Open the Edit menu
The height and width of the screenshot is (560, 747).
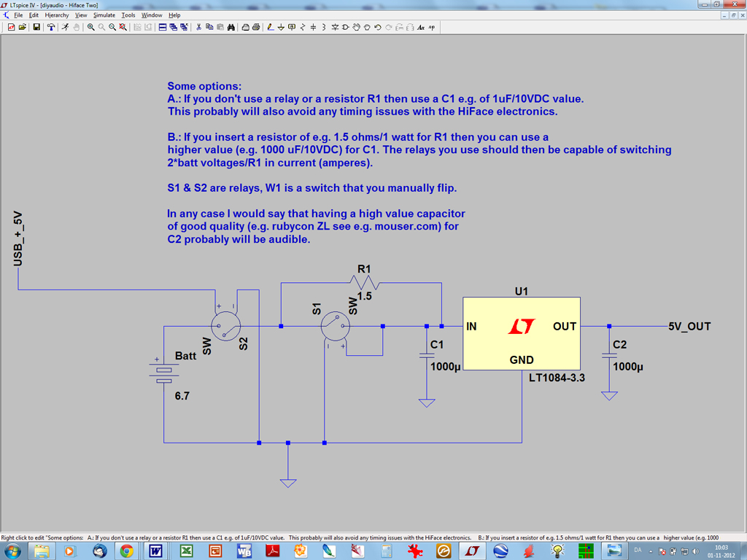pyautogui.click(x=34, y=15)
